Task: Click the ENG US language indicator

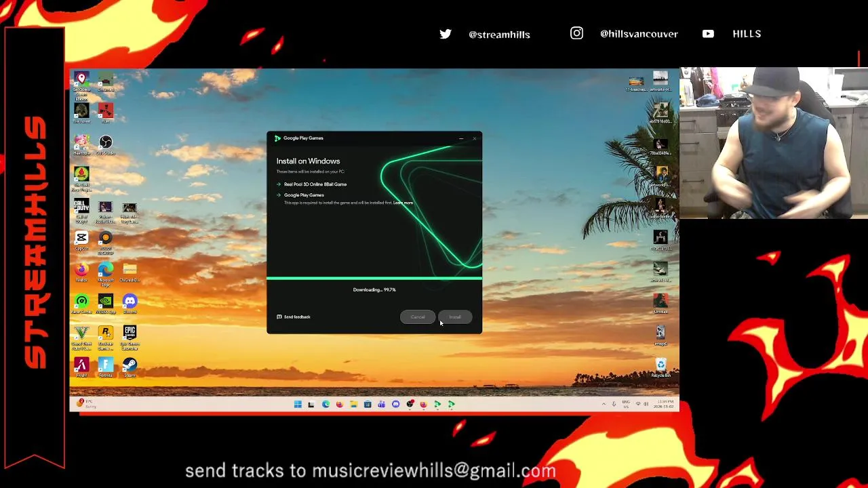Action: click(625, 404)
